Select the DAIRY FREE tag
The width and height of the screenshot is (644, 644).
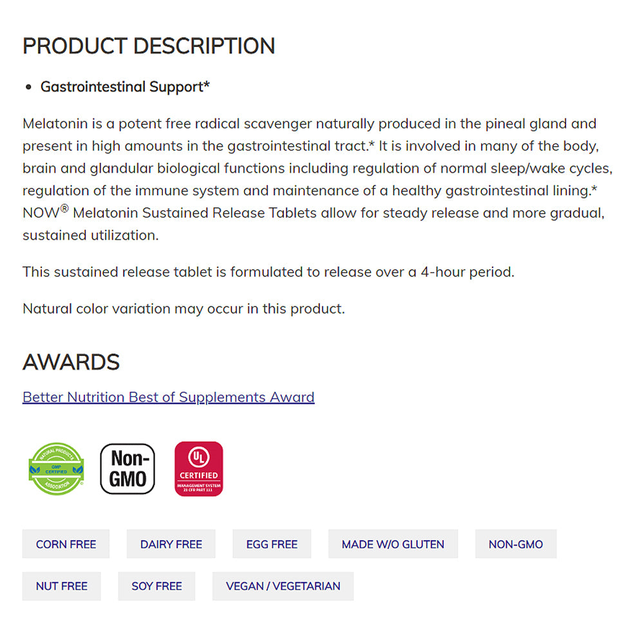(x=171, y=544)
